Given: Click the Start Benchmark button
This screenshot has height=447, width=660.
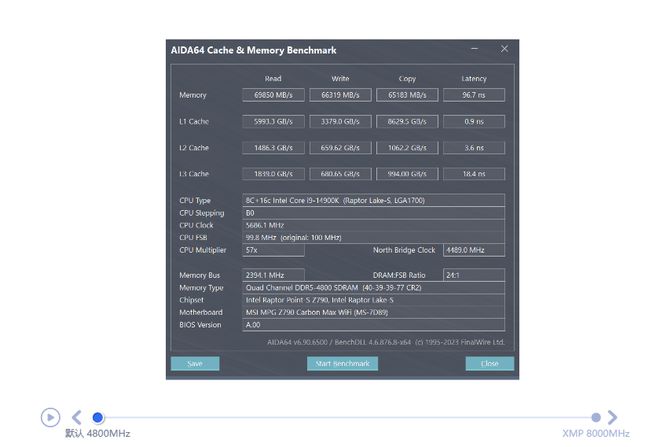Looking at the screenshot, I should pyautogui.click(x=343, y=364).
